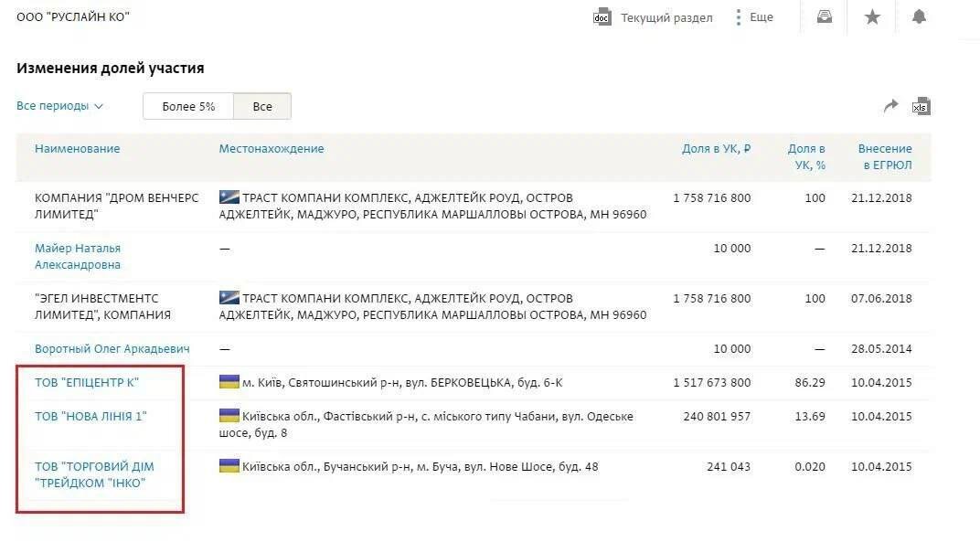Click the print icon in header

tap(825, 16)
